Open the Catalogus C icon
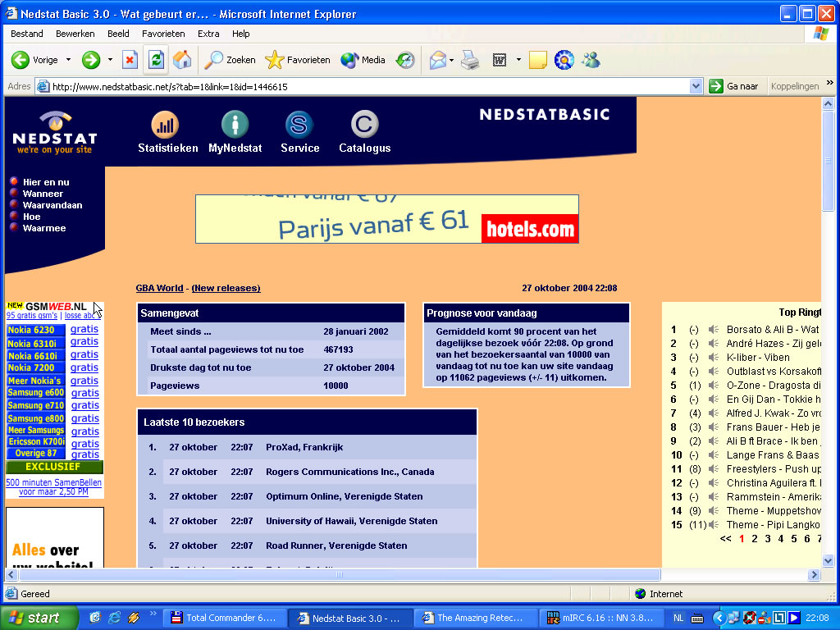The width and height of the screenshot is (840, 630). point(365,125)
